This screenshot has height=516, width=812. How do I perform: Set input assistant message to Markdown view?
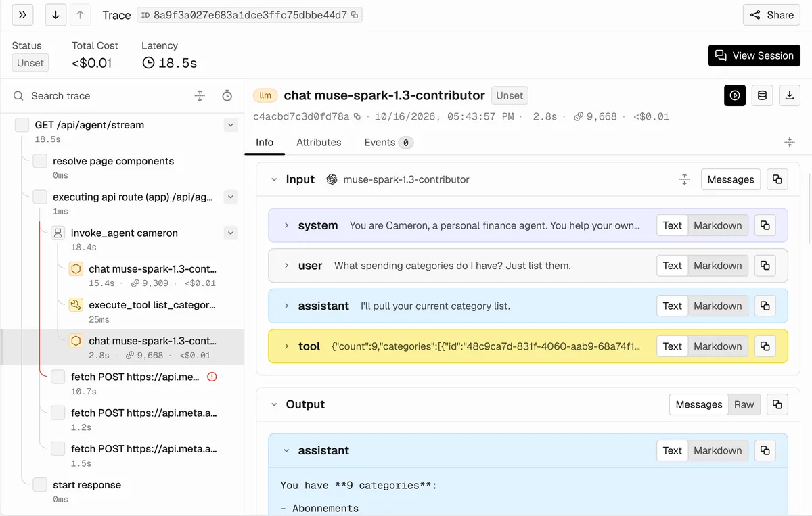tap(718, 306)
